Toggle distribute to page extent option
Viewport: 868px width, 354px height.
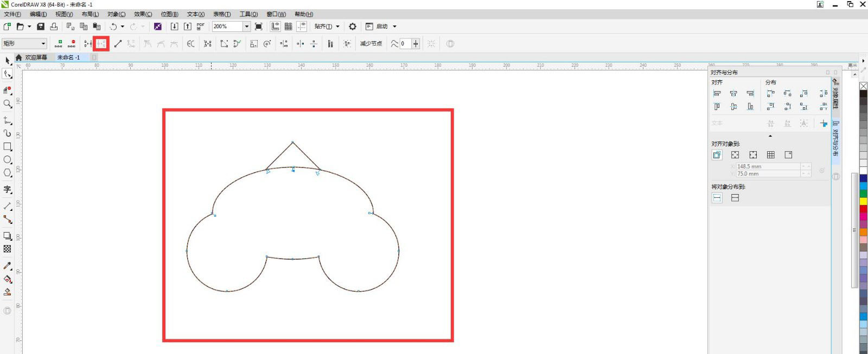[x=735, y=198]
